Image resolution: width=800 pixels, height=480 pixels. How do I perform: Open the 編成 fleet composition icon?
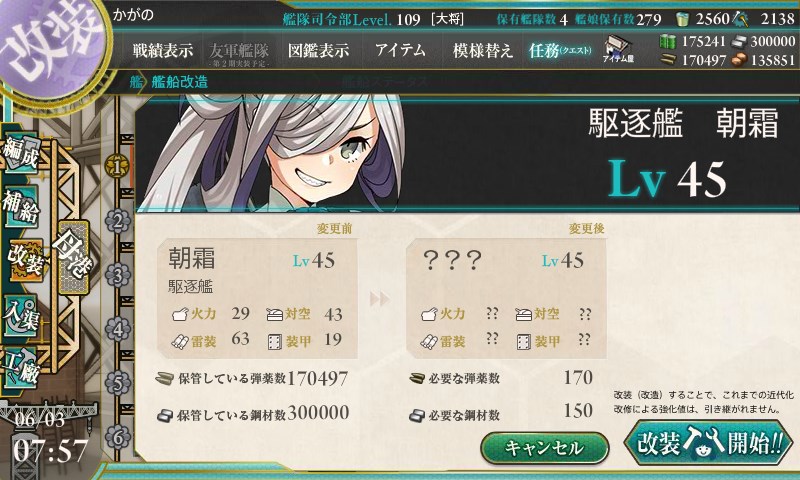click(21, 152)
